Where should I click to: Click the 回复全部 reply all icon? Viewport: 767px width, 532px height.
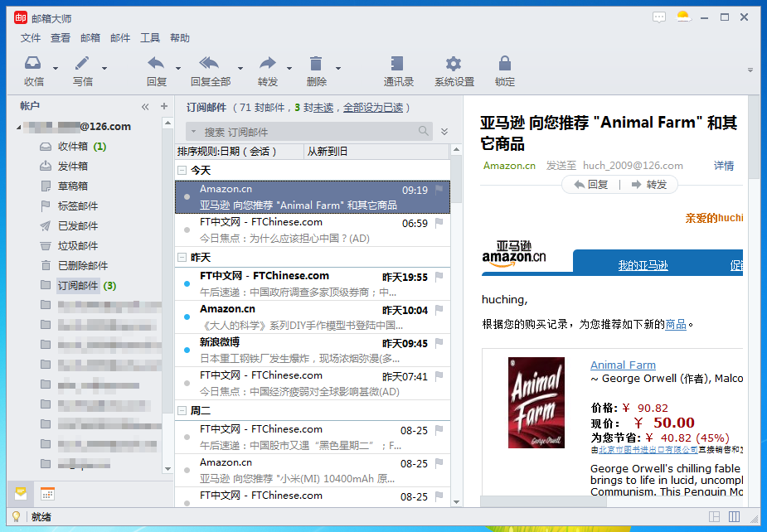(x=209, y=64)
